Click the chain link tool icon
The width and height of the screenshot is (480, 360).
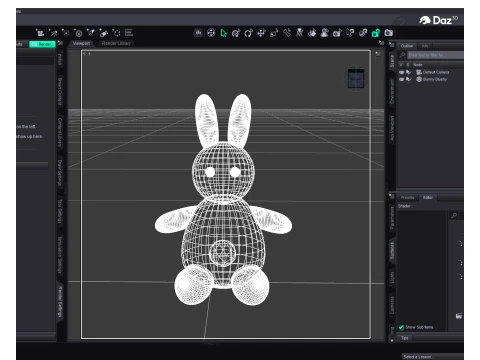[363, 33]
